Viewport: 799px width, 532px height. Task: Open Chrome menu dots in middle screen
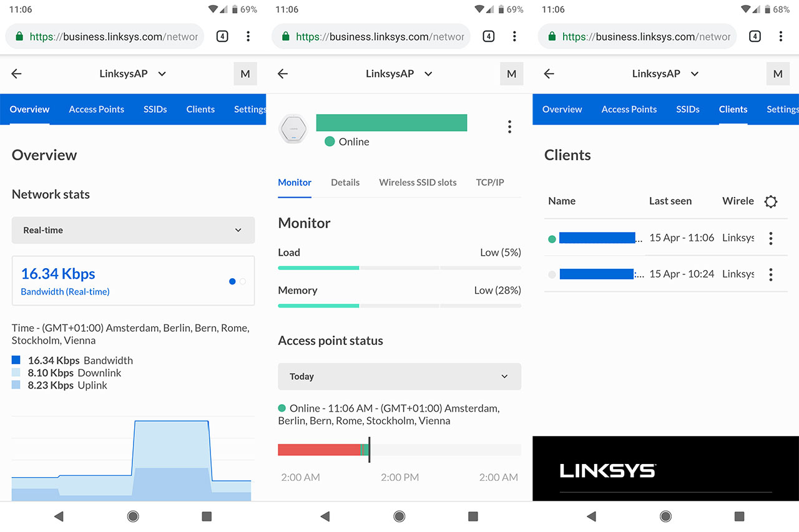click(514, 36)
